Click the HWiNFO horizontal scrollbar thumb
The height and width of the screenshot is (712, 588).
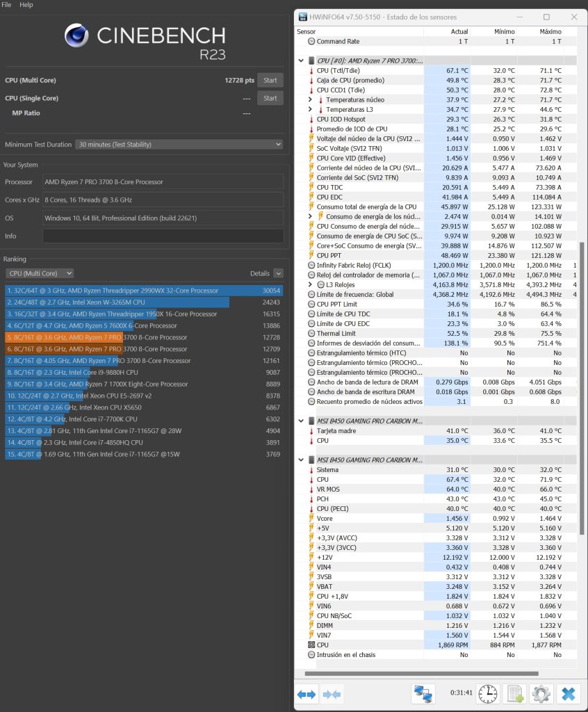tap(422, 674)
